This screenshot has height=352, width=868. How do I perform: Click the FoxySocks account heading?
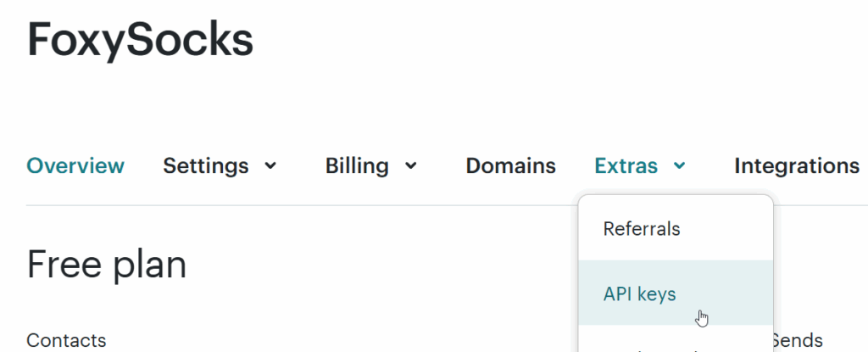click(140, 40)
